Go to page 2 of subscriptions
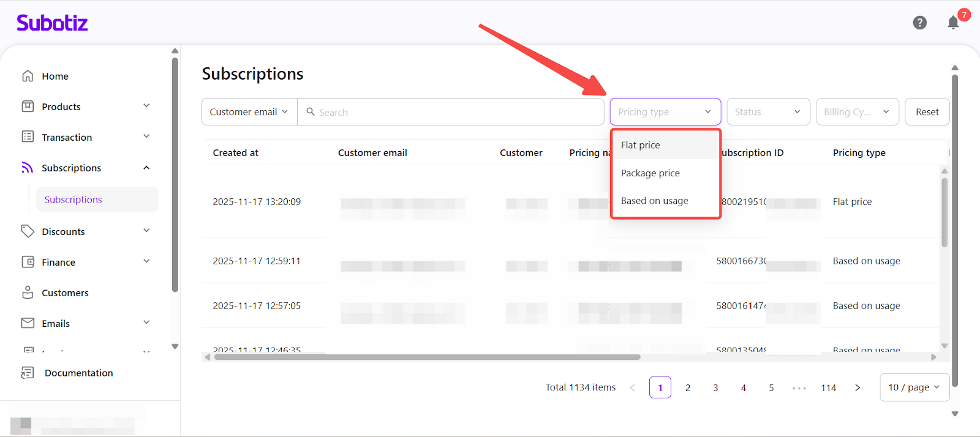Screen dimensions: 980x437 pyautogui.click(x=688, y=387)
